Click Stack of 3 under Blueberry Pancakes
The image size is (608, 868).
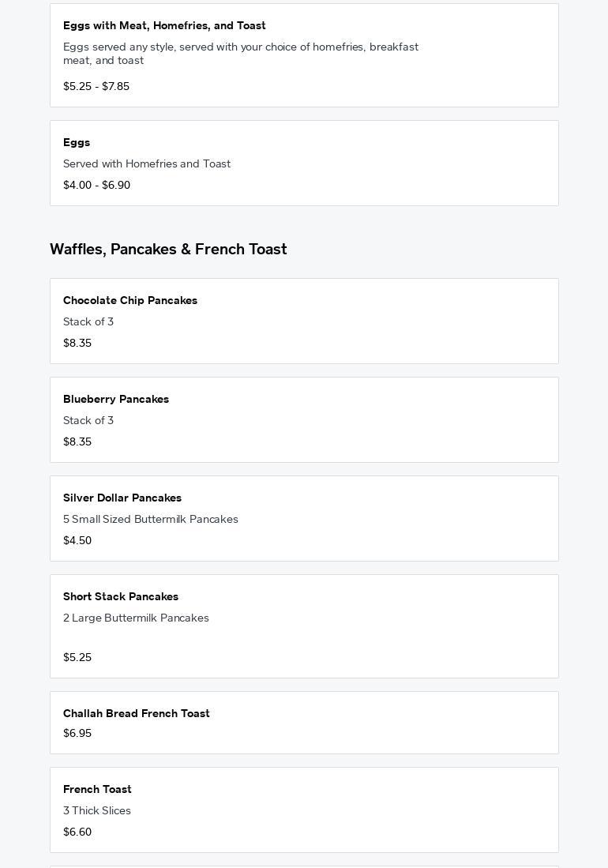point(88,420)
